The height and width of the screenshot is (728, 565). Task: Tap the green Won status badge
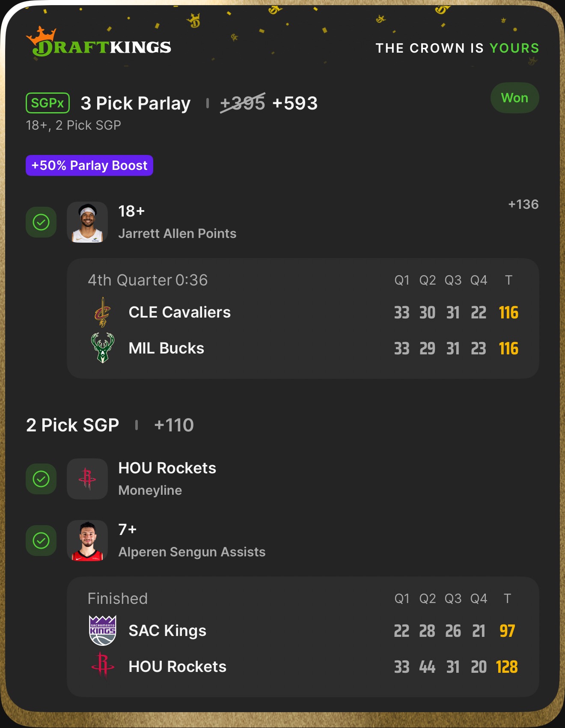click(x=514, y=98)
